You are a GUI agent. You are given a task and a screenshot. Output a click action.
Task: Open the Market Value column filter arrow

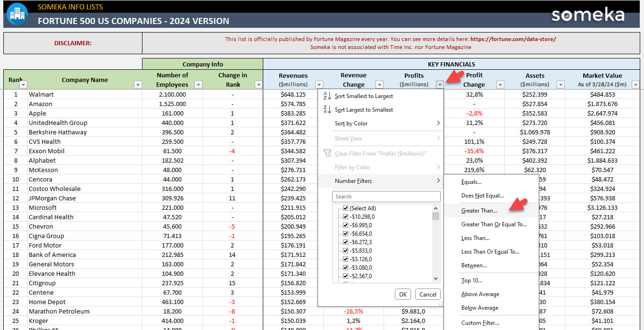[x=635, y=85]
